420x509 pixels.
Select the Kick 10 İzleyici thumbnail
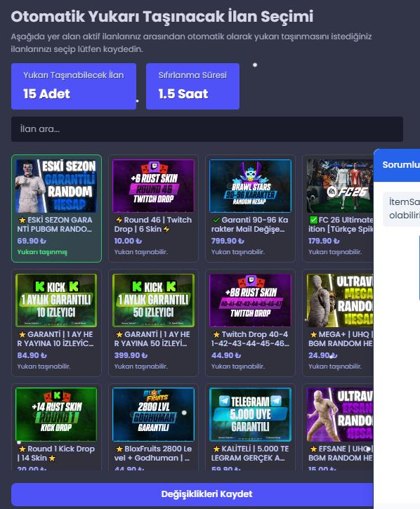(56, 300)
